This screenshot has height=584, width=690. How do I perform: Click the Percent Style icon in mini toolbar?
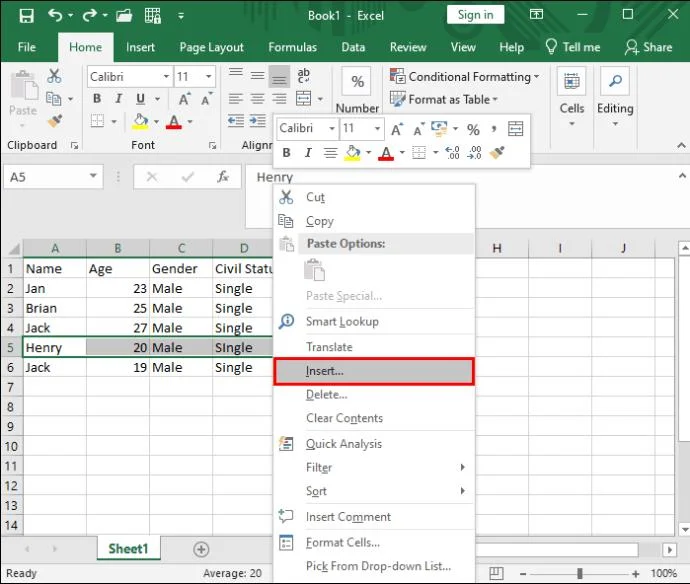(473, 129)
